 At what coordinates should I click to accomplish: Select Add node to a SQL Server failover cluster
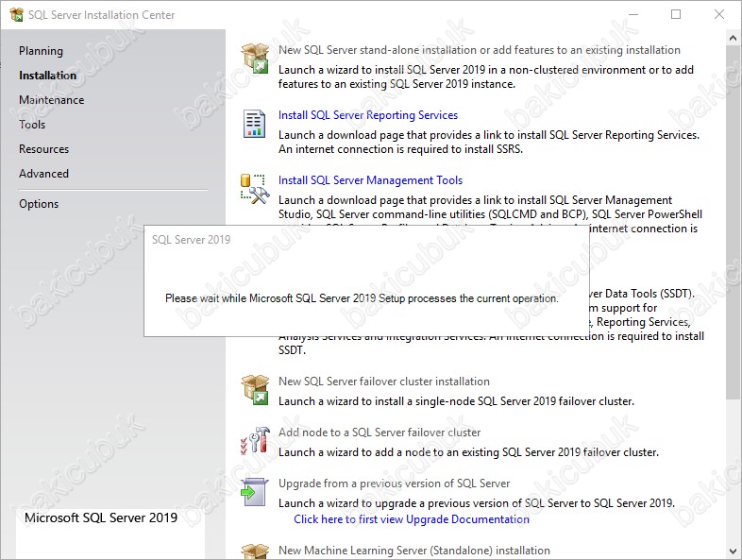click(379, 433)
